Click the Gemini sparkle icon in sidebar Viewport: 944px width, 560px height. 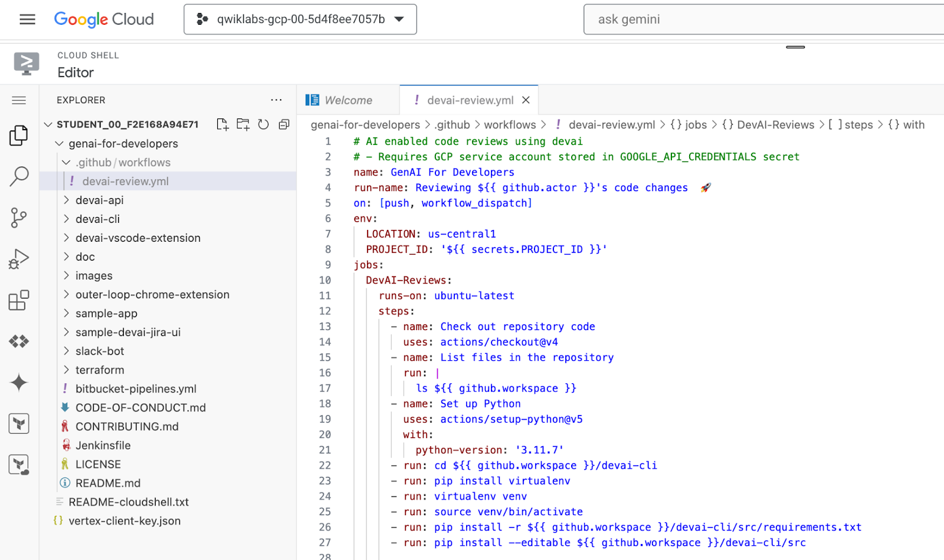pyautogui.click(x=19, y=383)
